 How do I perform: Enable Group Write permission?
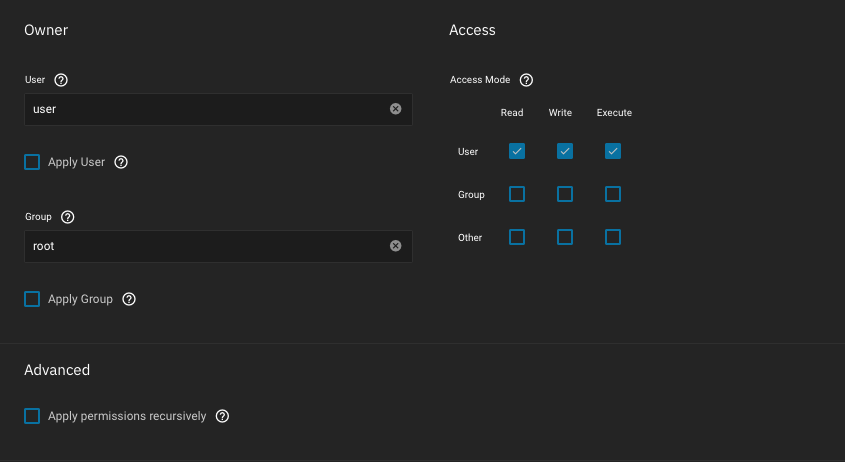[x=565, y=194]
